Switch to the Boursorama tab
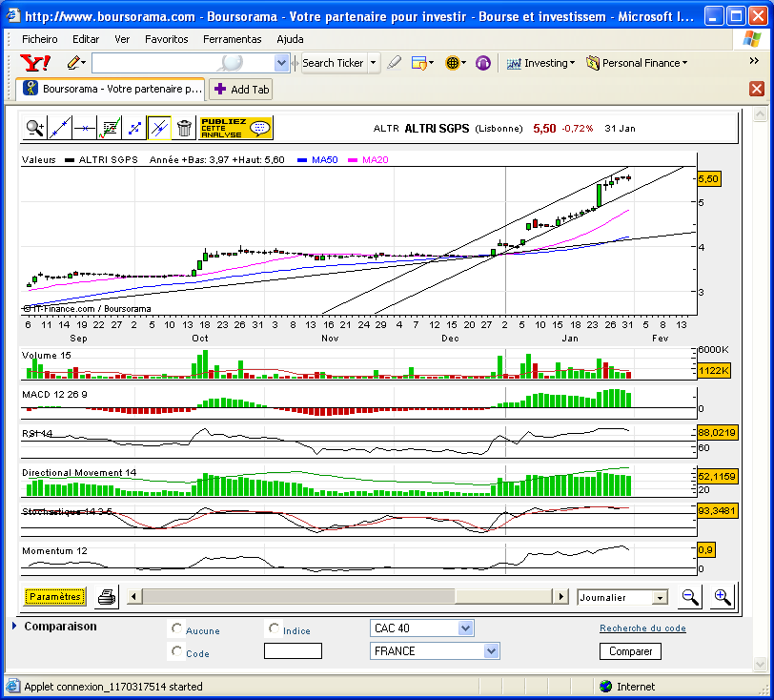Image resolution: width=774 pixels, height=700 pixels. (111, 89)
